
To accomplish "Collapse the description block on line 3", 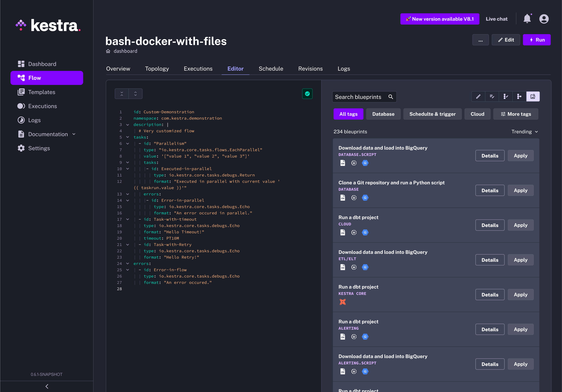I will coord(127,125).
